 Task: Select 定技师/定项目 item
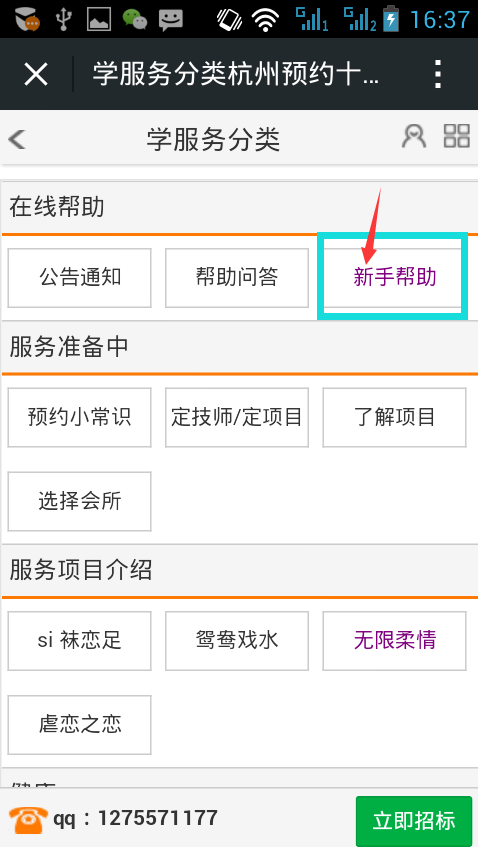point(237,418)
